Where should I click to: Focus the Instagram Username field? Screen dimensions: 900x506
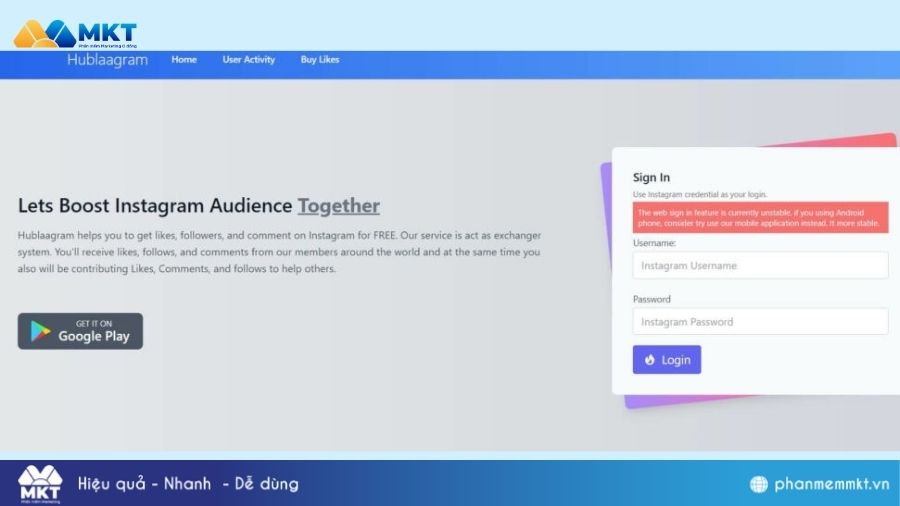coord(761,266)
